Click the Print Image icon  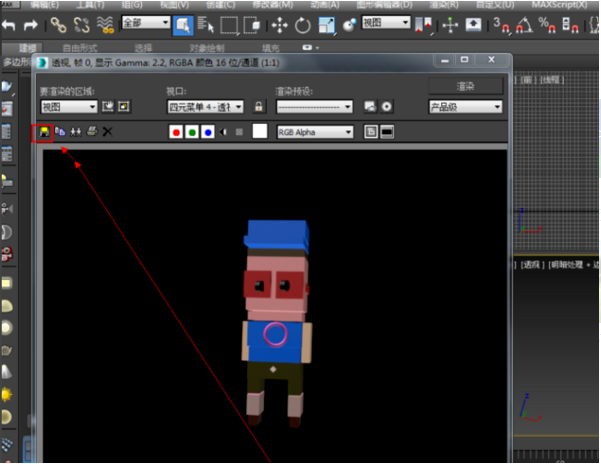92,131
